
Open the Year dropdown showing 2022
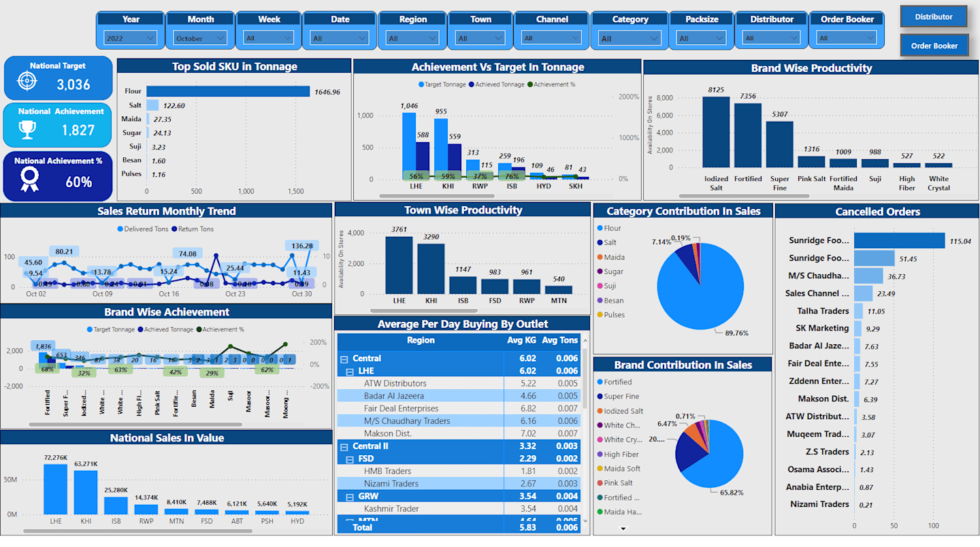coord(131,38)
